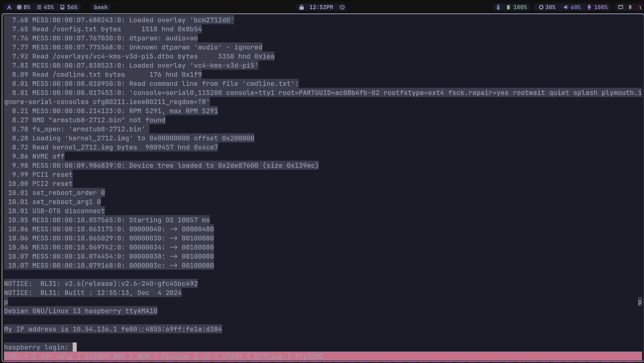Select the bash window title pill
This screenshot has height=363, width=644.
(x=101, y=7)
